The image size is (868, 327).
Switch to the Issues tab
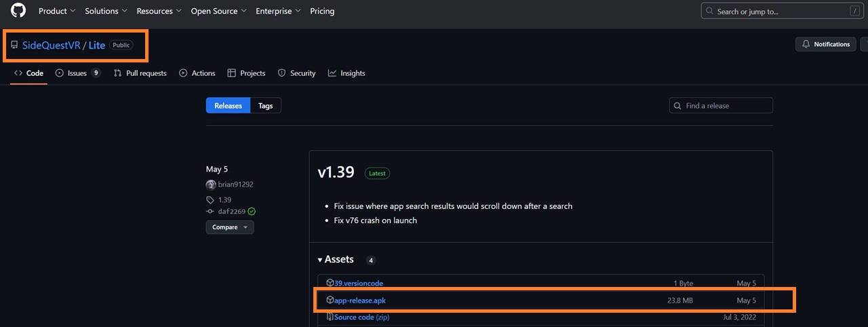[77, 73]
